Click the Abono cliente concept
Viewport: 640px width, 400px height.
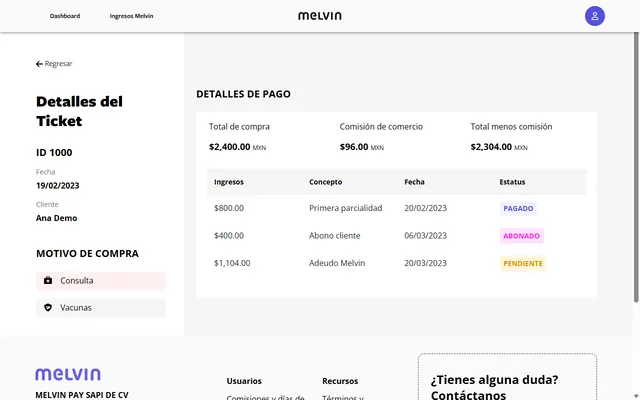(335, 236)
